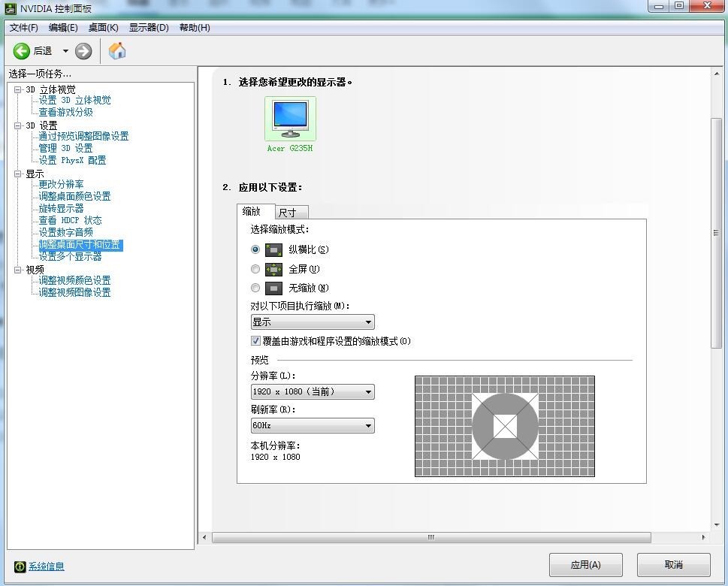The image size is (728, 586).
Task: Open the 桌面(K) menu
Action: click(103, 28)
